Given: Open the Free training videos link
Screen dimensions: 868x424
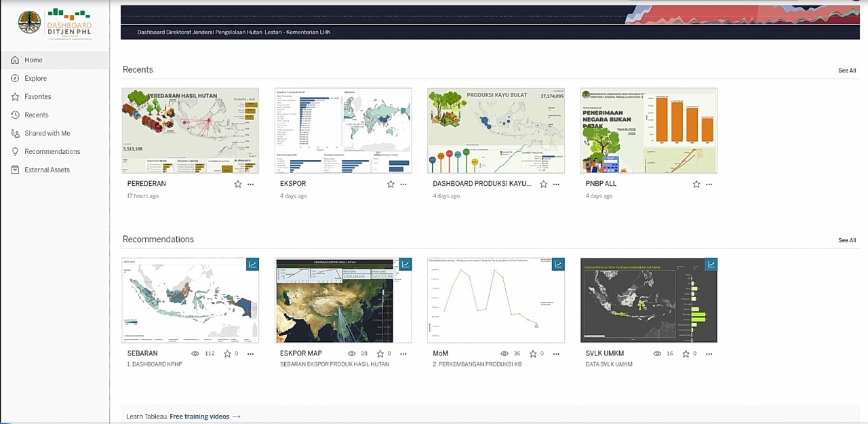Looking at the screenshot, I should tap(205, 417).
